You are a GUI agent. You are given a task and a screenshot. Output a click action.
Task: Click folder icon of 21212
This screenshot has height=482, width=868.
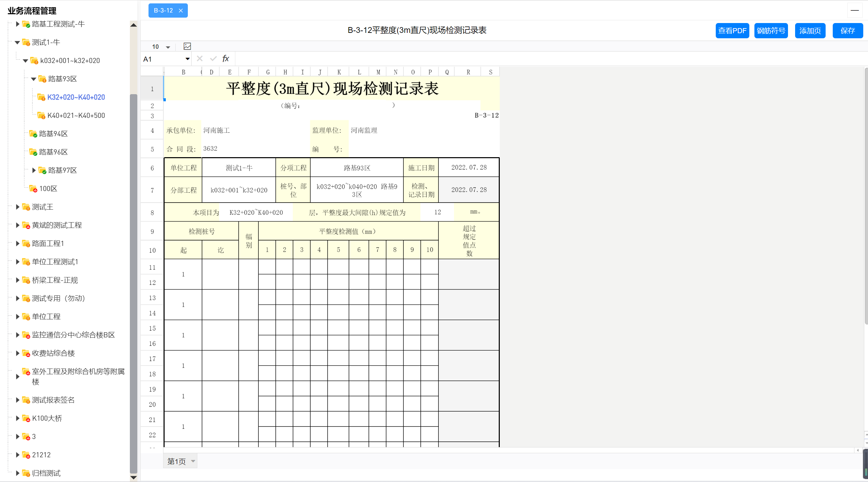pyautogui.click(x=26, y=455)
